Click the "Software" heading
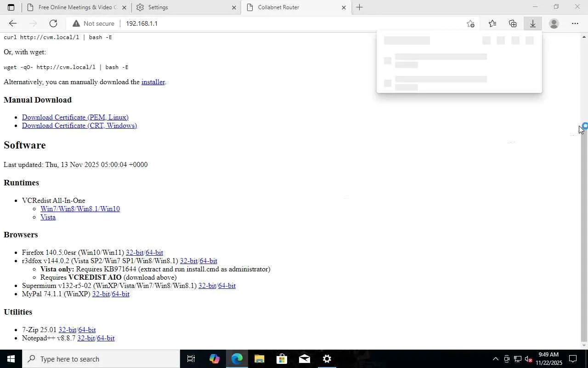 25,145
